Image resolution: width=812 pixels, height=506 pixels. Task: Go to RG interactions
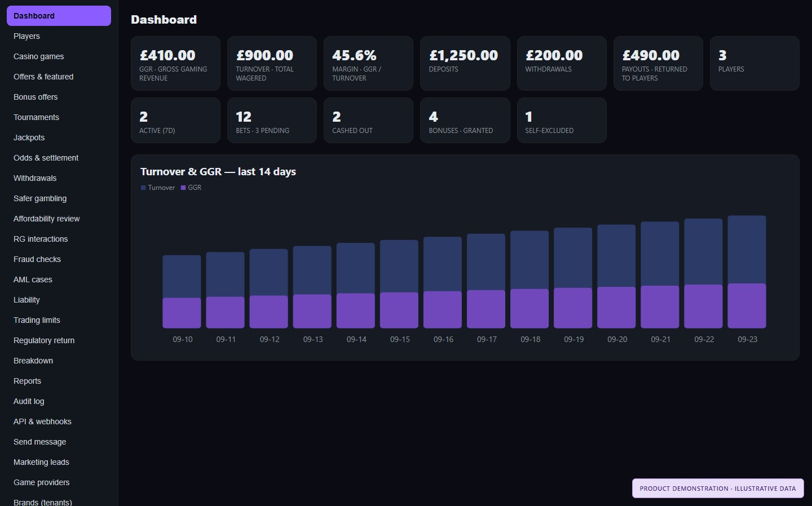pyautogui.click(x=59, y=239)
